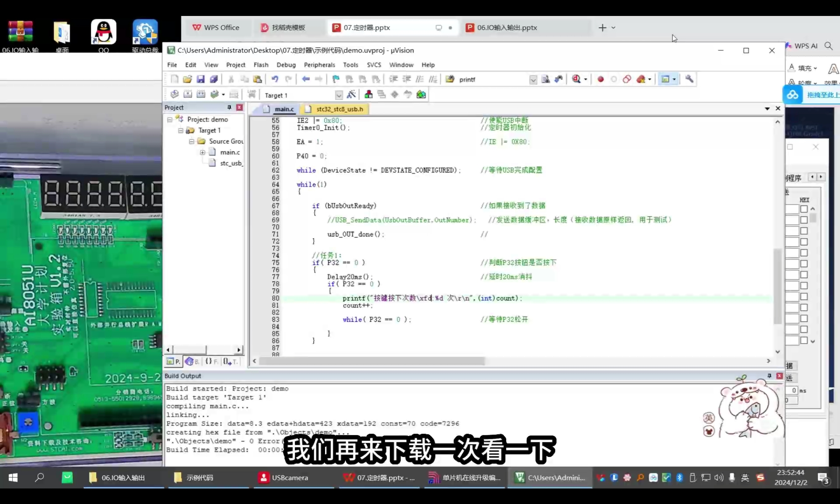Open Options for Target magic wand
The width and height of the screenshot is (840, 504).
[x=351, y=94]
